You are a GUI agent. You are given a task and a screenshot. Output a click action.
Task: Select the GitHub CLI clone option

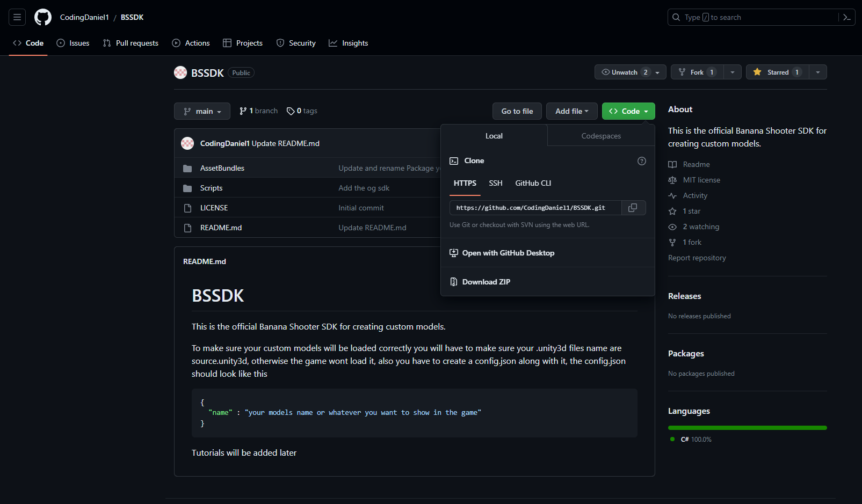[x=533, y=183]
